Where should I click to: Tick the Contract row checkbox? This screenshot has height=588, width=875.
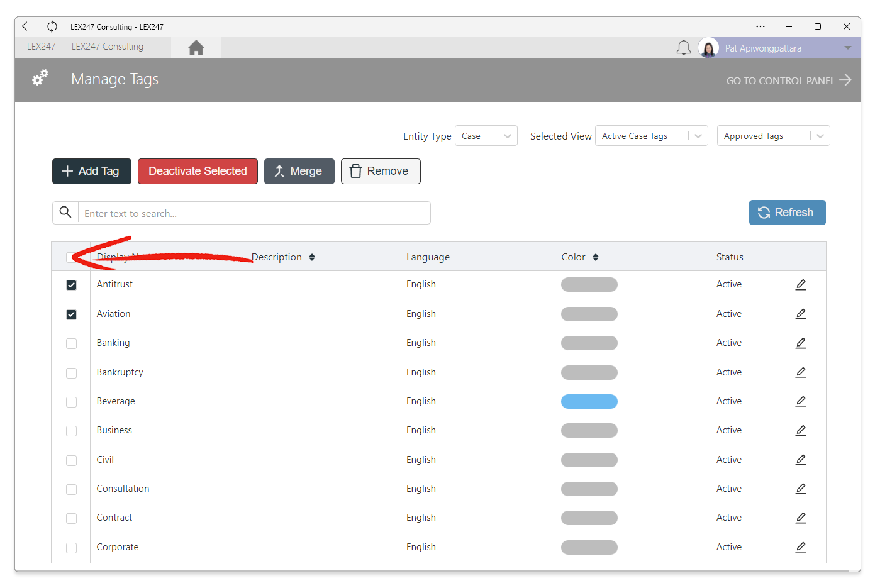coord(72,518)
